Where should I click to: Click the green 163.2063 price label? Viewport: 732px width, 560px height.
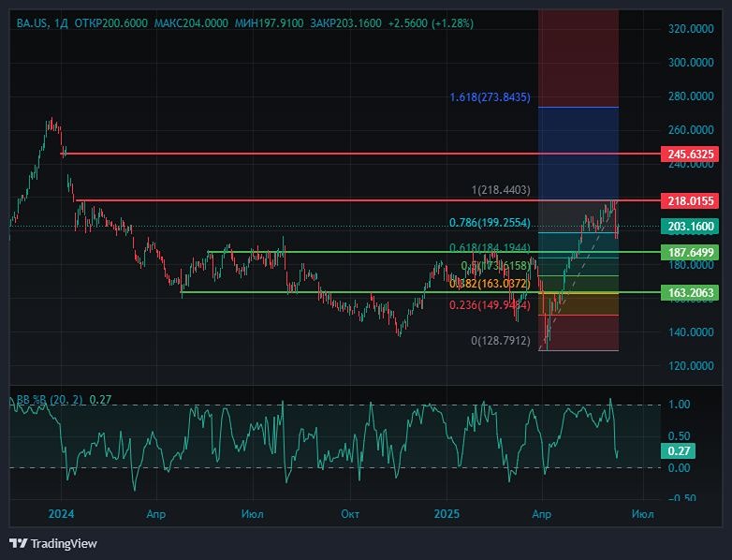(691, 292)
